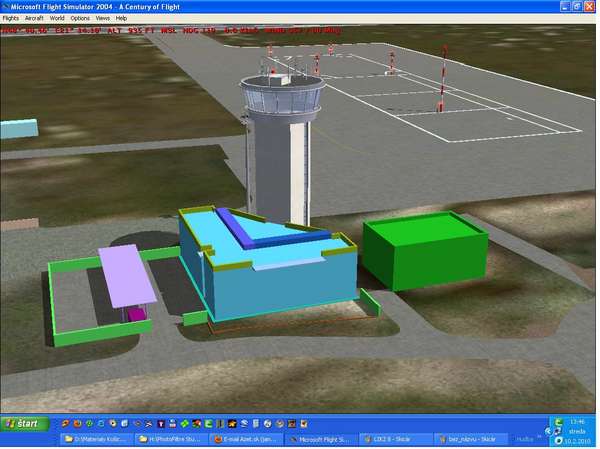Click the clock showing 13:46
The height and width of the screenshot is (449, 600).
coord(577,422)
